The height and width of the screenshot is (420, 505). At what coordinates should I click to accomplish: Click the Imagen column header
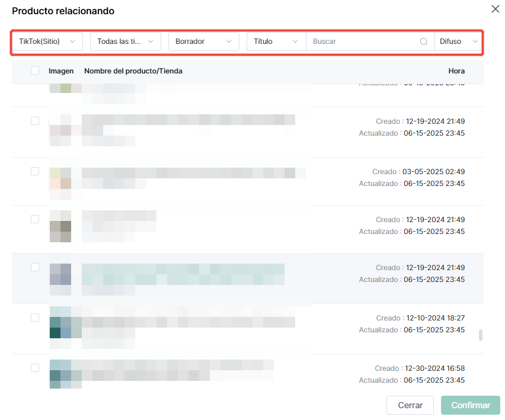pyautogui.click(x=61, y=71)
